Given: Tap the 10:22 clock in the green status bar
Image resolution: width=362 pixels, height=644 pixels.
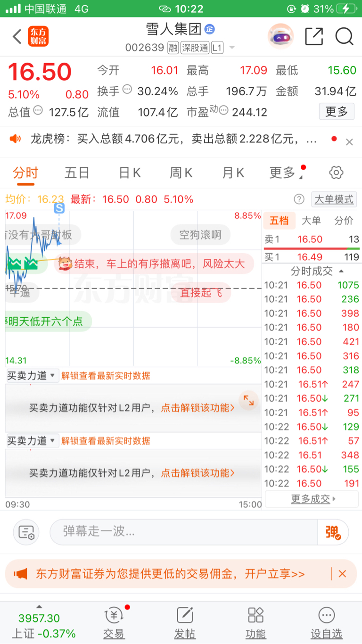Looking at the screenshot, I should [x=189, y=8].
